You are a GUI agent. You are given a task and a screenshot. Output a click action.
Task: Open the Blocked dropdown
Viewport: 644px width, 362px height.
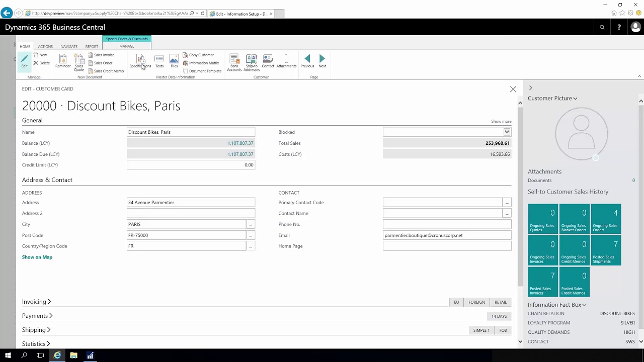pos(507,132)
